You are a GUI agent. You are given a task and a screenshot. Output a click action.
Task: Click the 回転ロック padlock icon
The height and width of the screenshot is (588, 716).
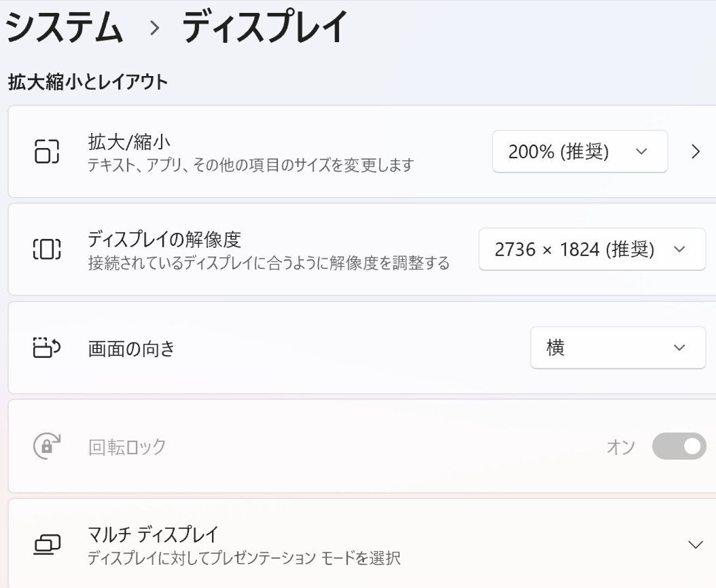point(46,446)
